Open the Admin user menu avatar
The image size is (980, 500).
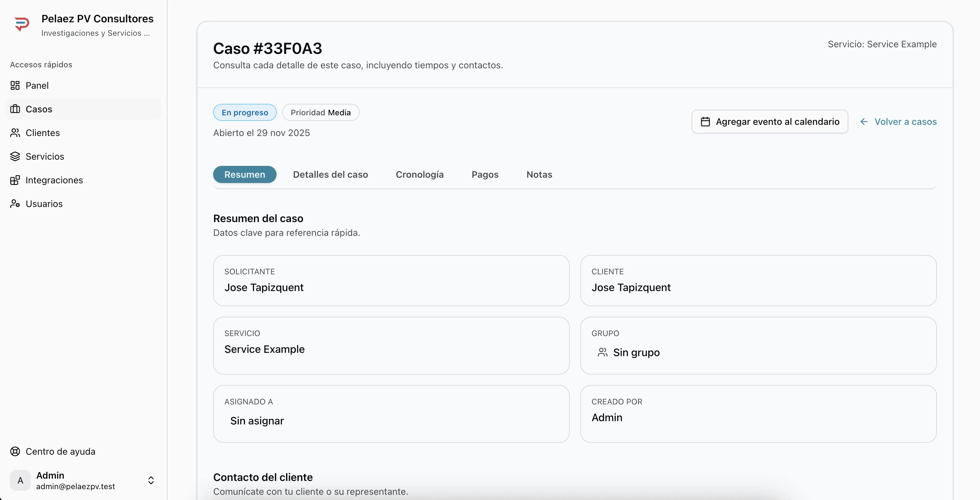point(21,480)
